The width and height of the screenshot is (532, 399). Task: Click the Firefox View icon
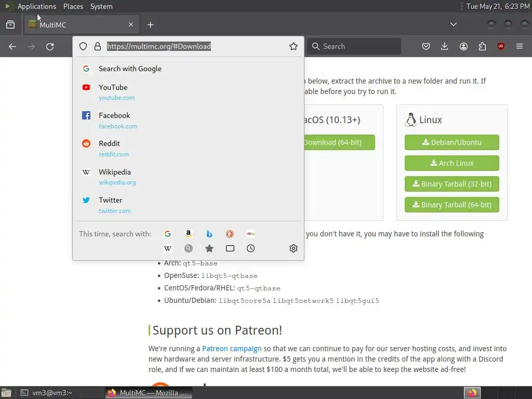[x=10, y=25]
